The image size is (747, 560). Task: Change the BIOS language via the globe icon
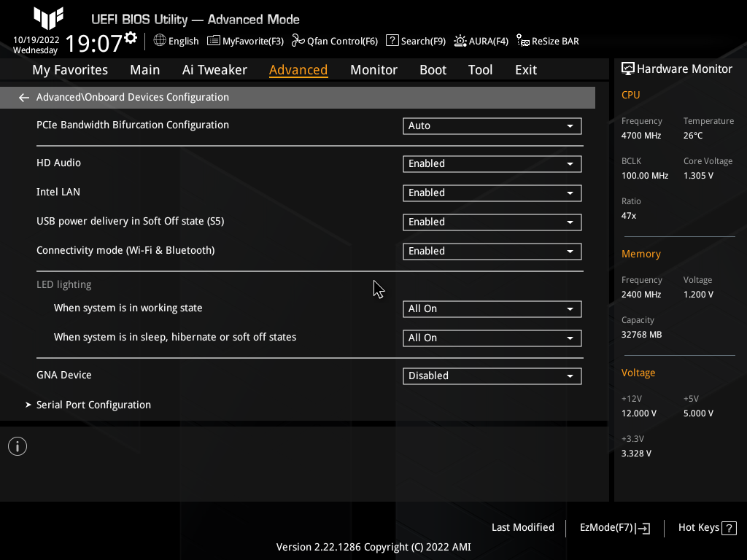click(175, 41)
